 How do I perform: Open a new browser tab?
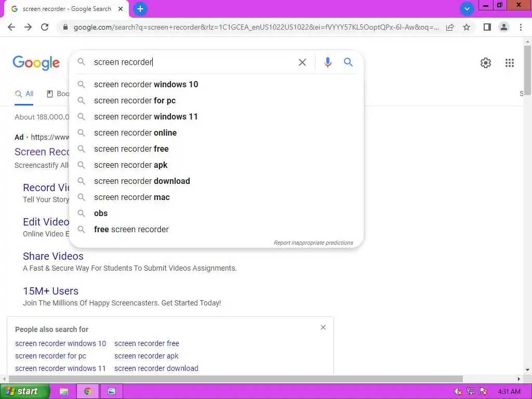click(x=140, y=9)
